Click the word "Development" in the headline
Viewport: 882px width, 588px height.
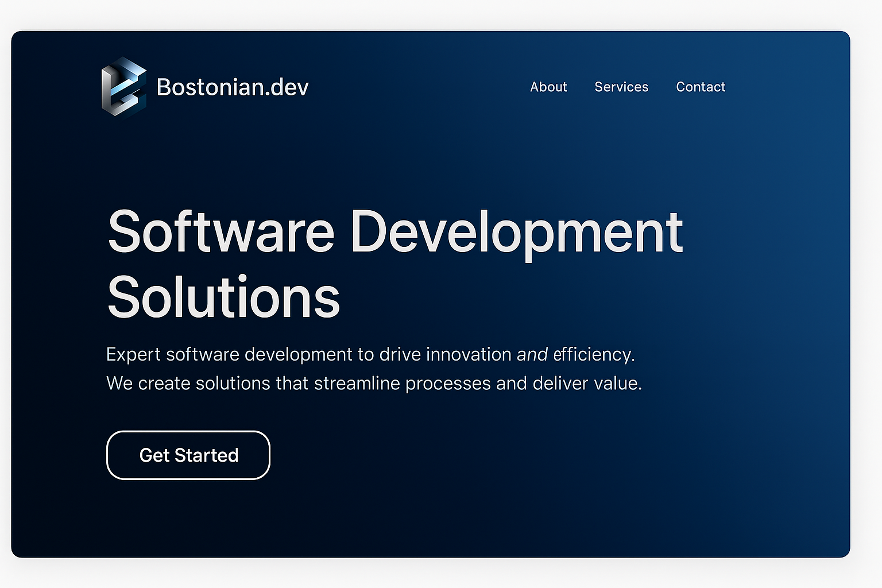[x=516, y=232]
